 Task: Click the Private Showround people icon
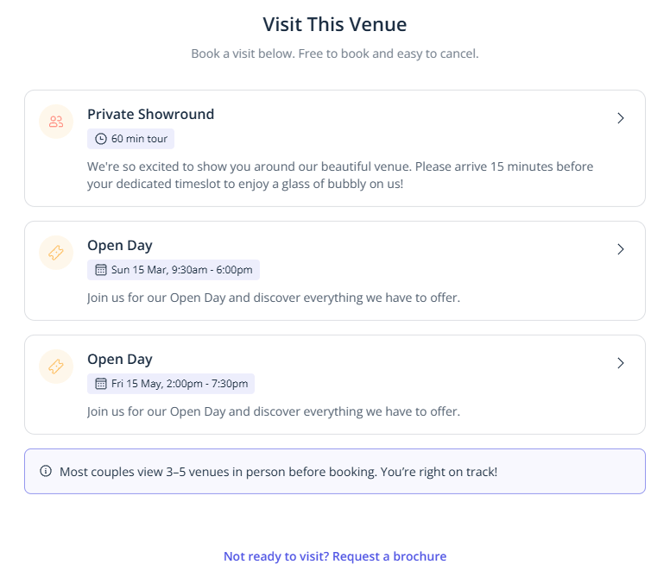(56, 122)
